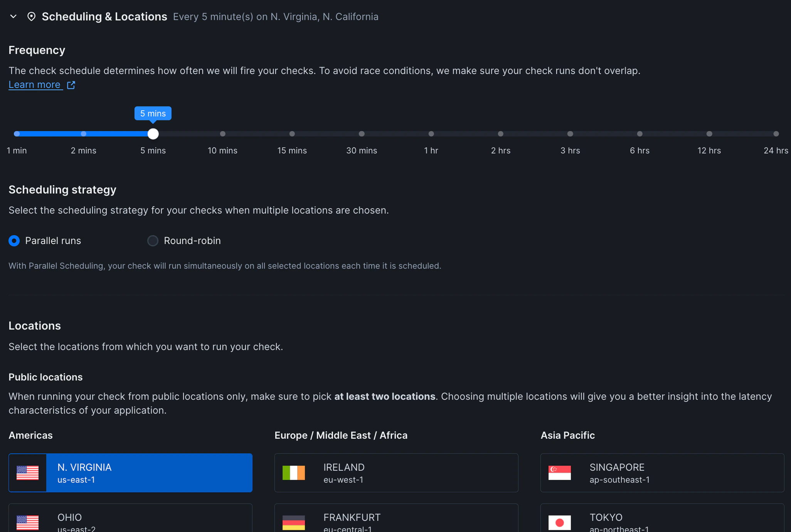Click the location pin icon in the header

click(x=31, y=17)
